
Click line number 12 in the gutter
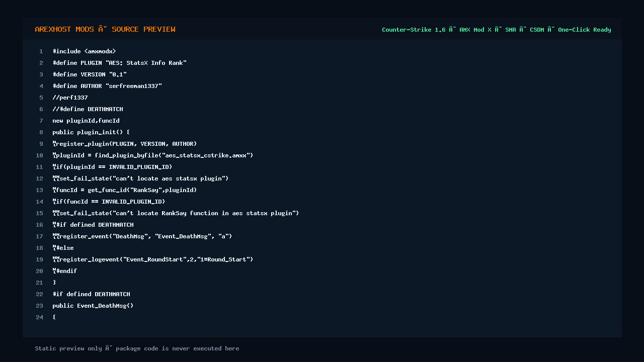[39, 178]
